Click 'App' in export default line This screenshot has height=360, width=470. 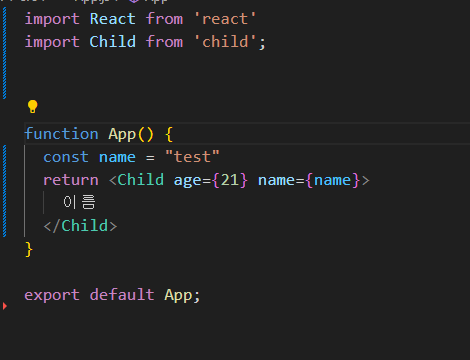[178, 295]
